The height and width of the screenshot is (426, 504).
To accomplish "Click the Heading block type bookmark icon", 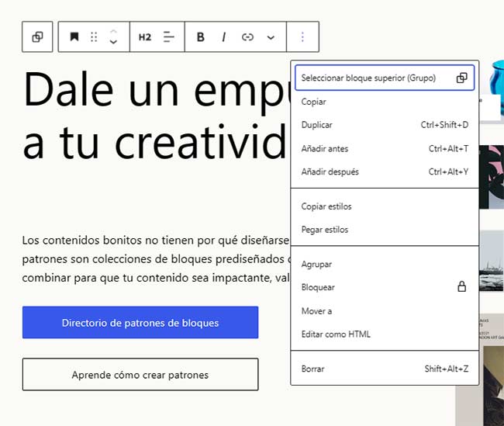I will pyautogui.click(x=74, y=37).
